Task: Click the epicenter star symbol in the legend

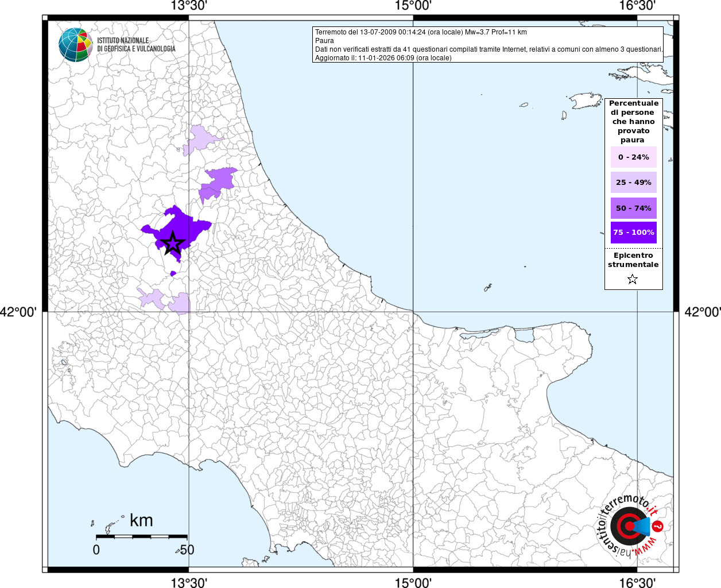Action: [x=633, y=280]
